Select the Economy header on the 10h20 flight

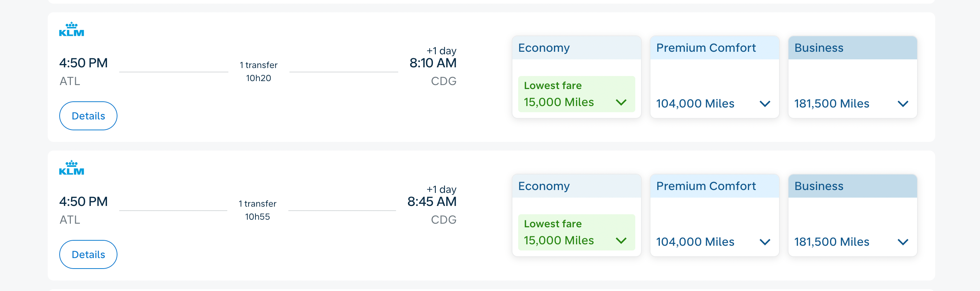point(576,48)
